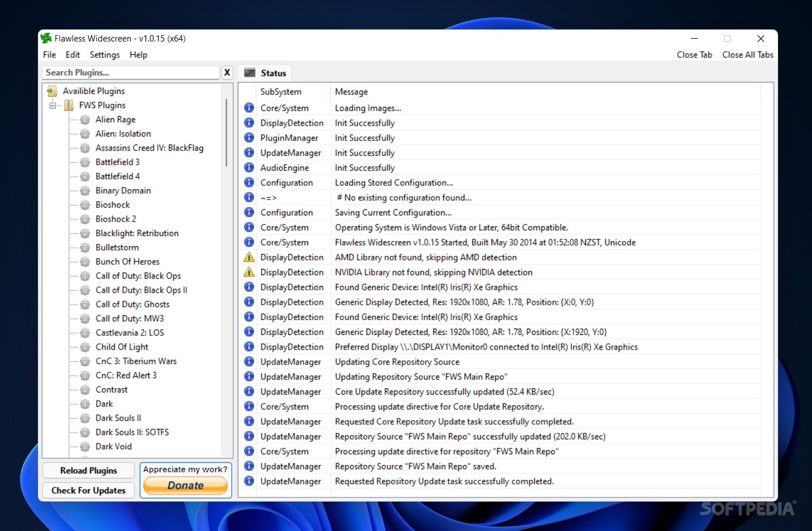Select Call of Duty: Black Ops II
Viewport: 812px width, 531px height.
(141, 290)
